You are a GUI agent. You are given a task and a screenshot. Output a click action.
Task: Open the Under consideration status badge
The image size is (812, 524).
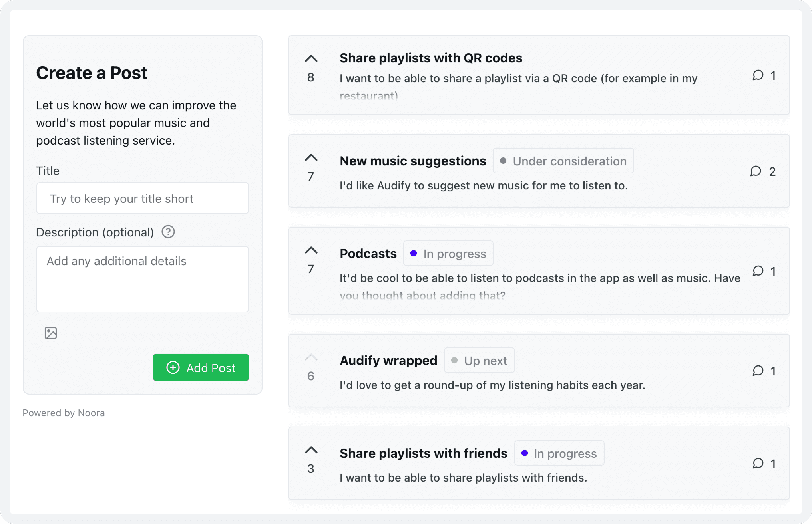tap(563, 161)
